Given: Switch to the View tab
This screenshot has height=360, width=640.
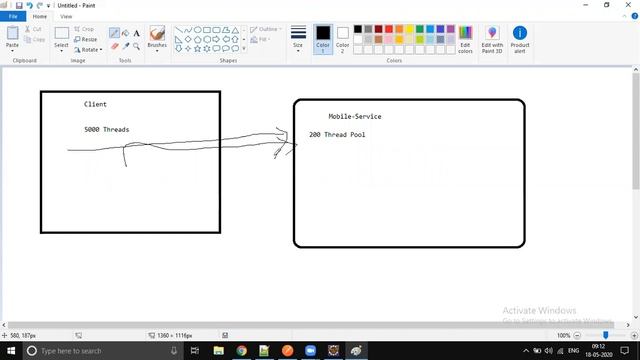Looking at the screenshot, I should point(66,16).
